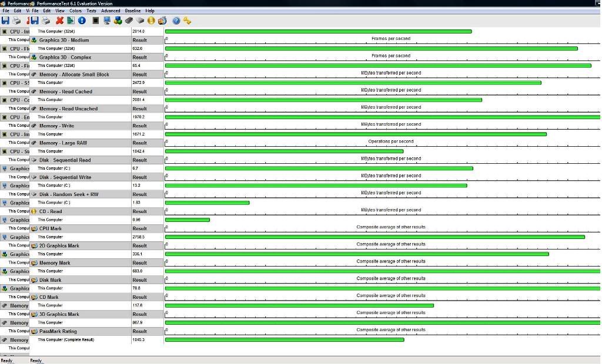This screenshot has width=602, height=364.
Task: Select the Disk Mark heading
Action: tap(51, 280)
